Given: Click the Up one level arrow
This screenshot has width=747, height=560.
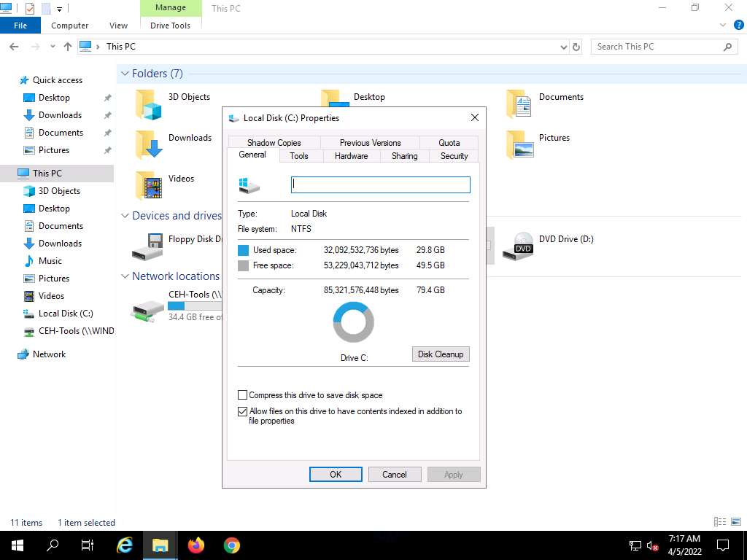Looking at the screenshot, I should click(68, 47).
